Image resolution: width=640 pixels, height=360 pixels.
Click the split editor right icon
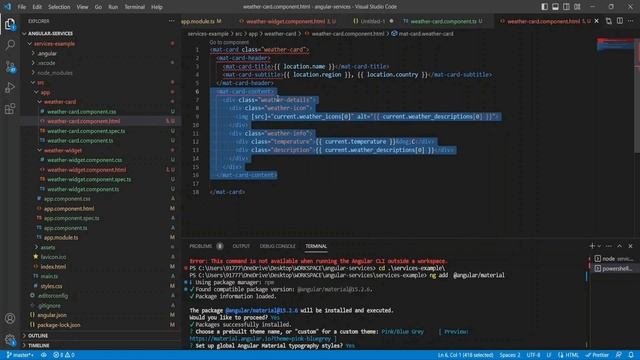(x=620, y=21)
